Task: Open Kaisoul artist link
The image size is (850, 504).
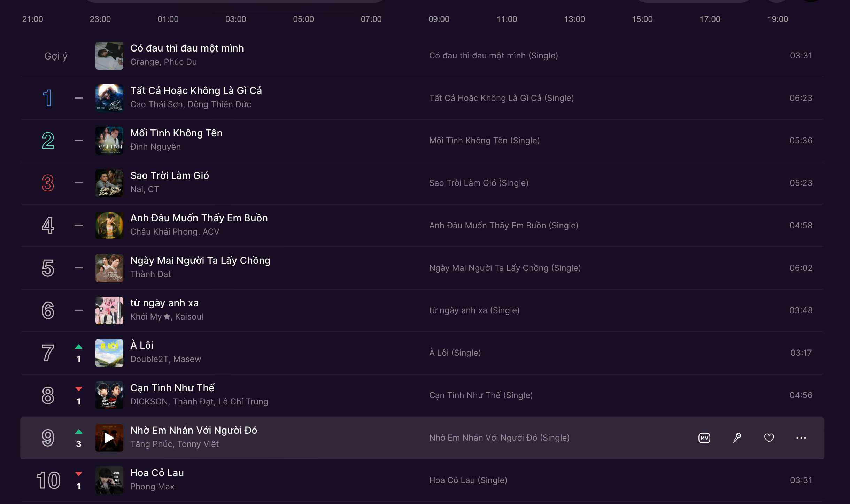Action: click(189, 317)
